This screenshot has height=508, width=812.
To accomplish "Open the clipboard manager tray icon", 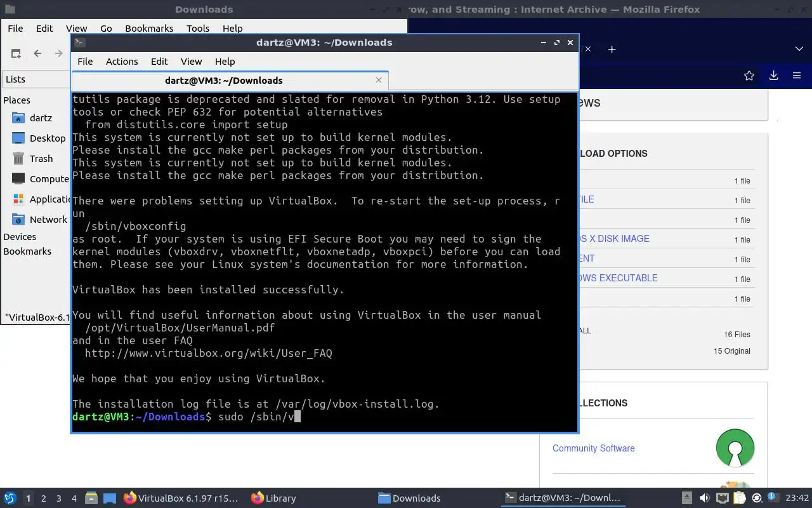I will [x=739, y=498].
